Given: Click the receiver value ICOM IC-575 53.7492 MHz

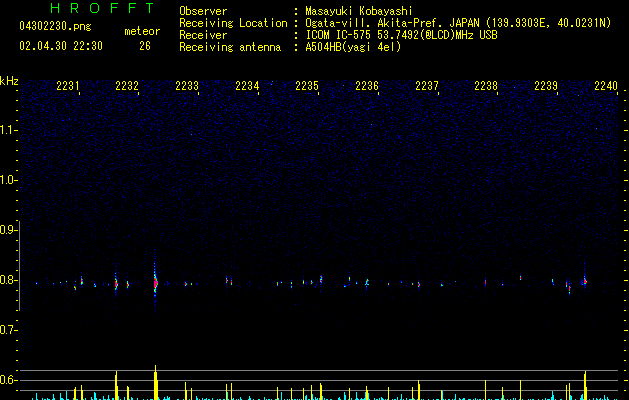Looking at the screenshot, I should tap(401, 35).
